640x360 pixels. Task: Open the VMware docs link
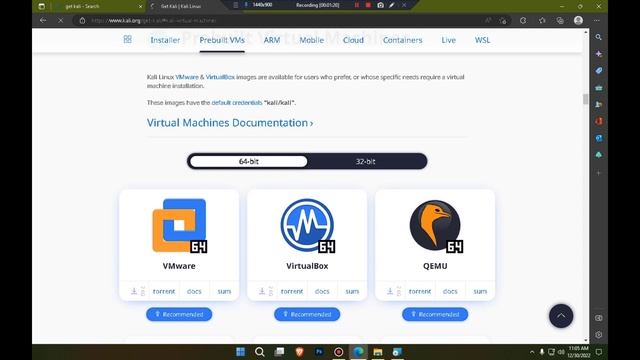pos(194,291)
